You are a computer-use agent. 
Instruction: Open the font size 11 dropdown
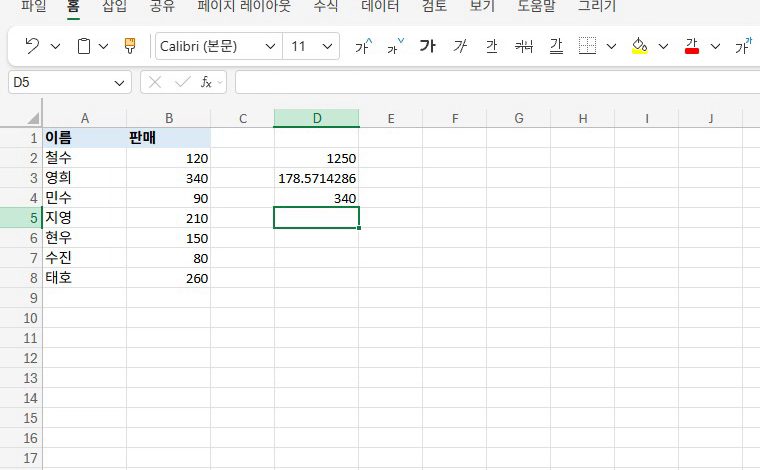click(x=328, y=47)
